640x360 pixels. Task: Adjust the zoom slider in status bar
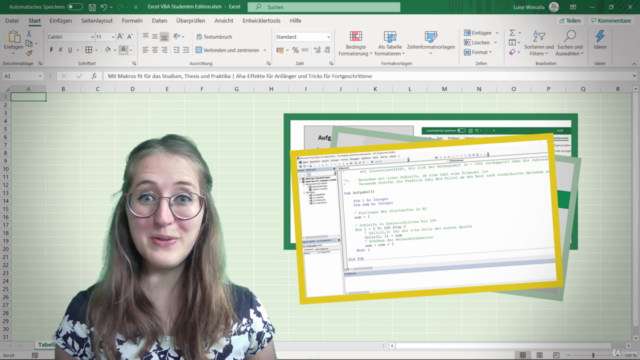(x=593, y=355)
